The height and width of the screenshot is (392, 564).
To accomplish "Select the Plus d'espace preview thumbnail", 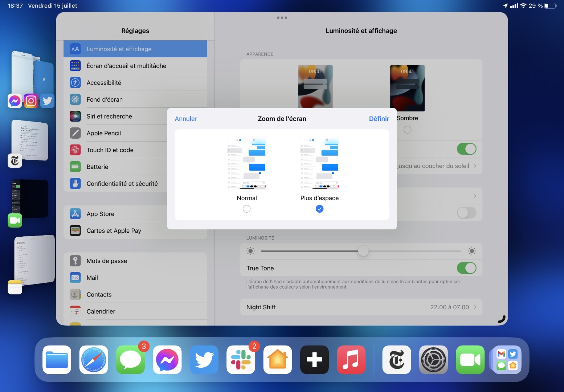I will click(319, 163).
